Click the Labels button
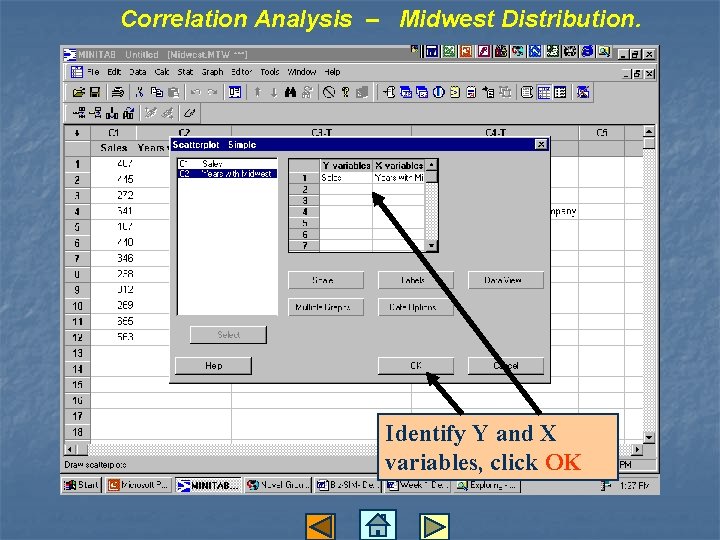 (x=416, y=280)
